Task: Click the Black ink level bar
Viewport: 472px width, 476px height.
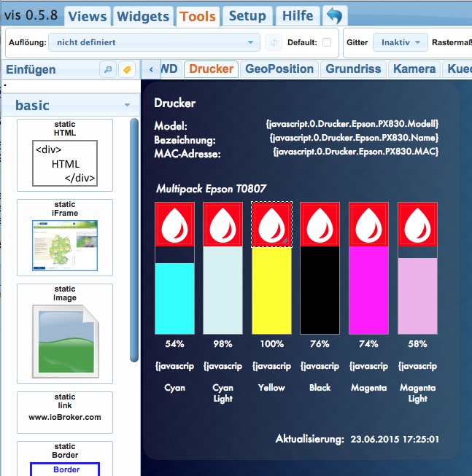Action: click(320, 290)
